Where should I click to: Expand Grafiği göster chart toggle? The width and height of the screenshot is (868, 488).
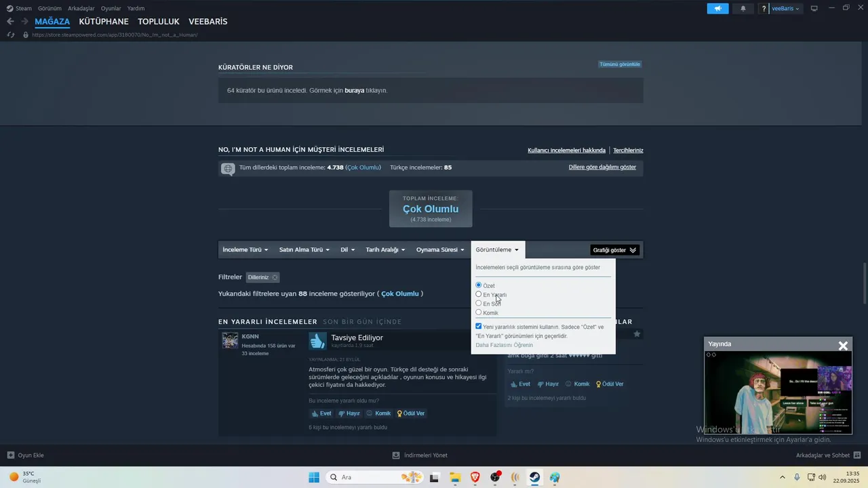pos(615,250)
